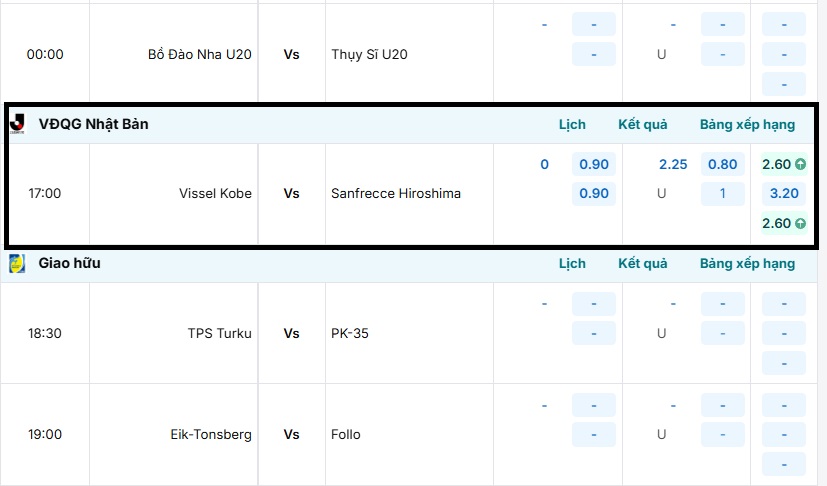Viewport: 827px width, 486px height.
Task: Select the 3.20 draw odds button
Action: (784, 194)
